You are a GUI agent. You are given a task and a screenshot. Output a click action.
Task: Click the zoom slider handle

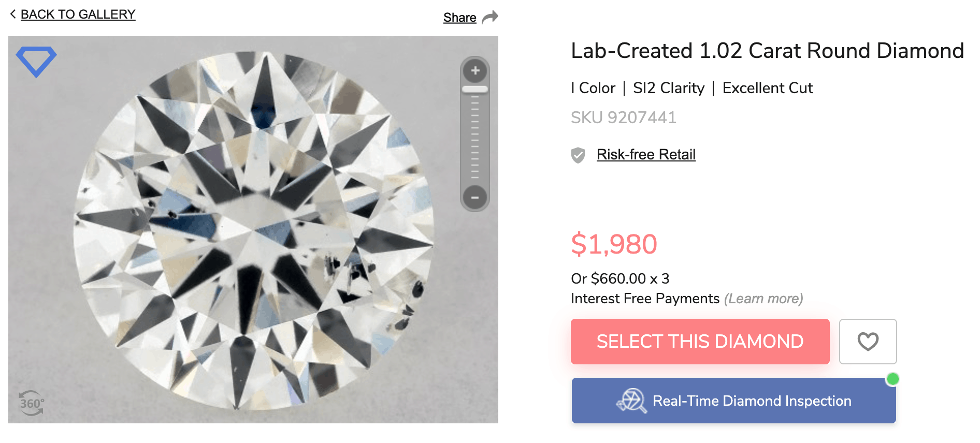coord(475,90)
